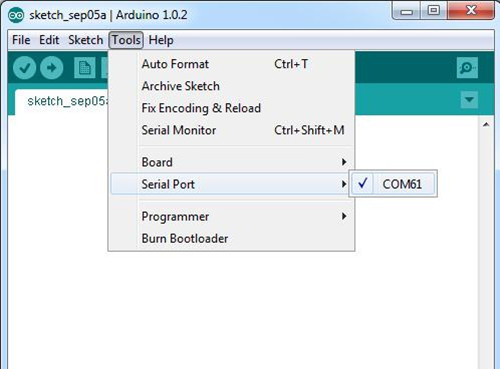Screen dimensions: 501x370
Task: Select the checked COM61 serial port
Action: [393, 184]
